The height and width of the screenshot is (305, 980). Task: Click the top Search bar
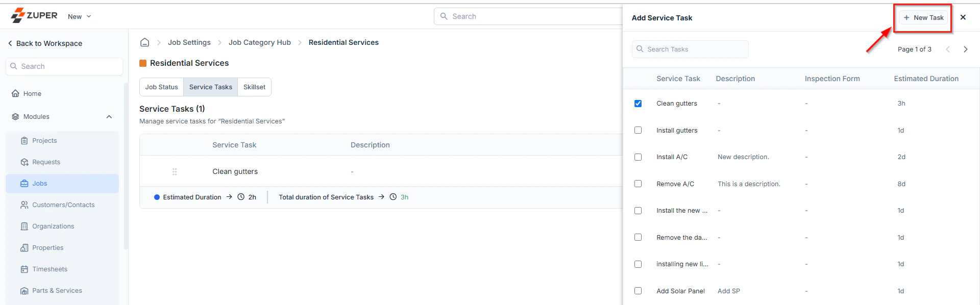(x=528, y=16)
